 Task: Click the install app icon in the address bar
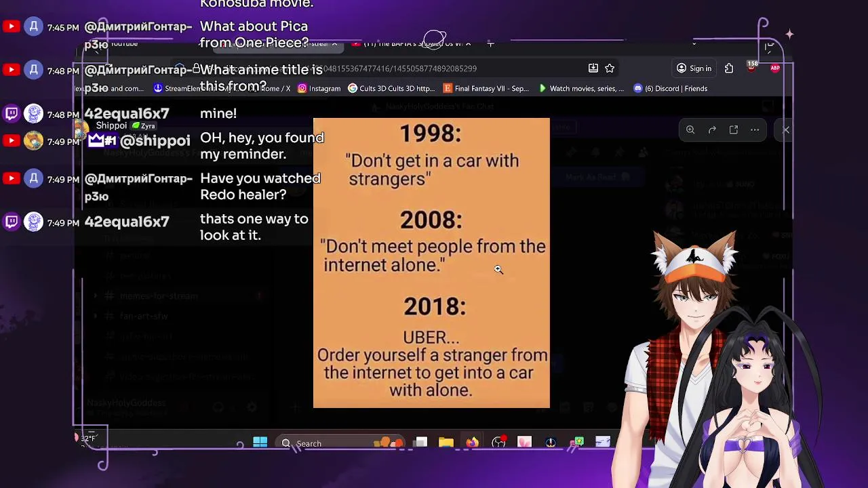coord(593,68)
